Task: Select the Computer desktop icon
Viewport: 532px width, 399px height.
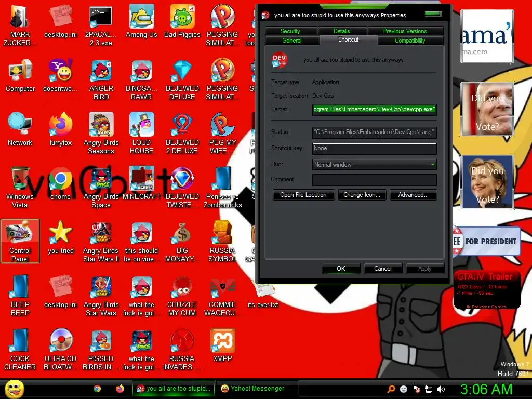Action: pos(20,75)
